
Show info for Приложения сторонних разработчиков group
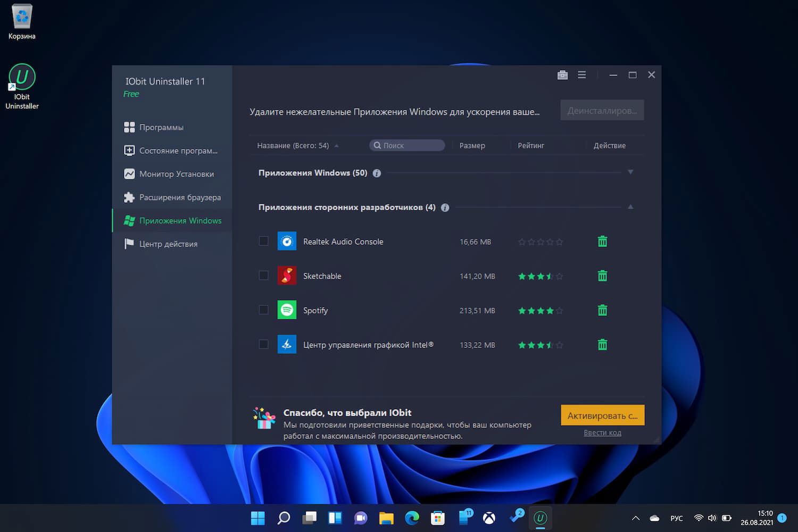[445, 207]
